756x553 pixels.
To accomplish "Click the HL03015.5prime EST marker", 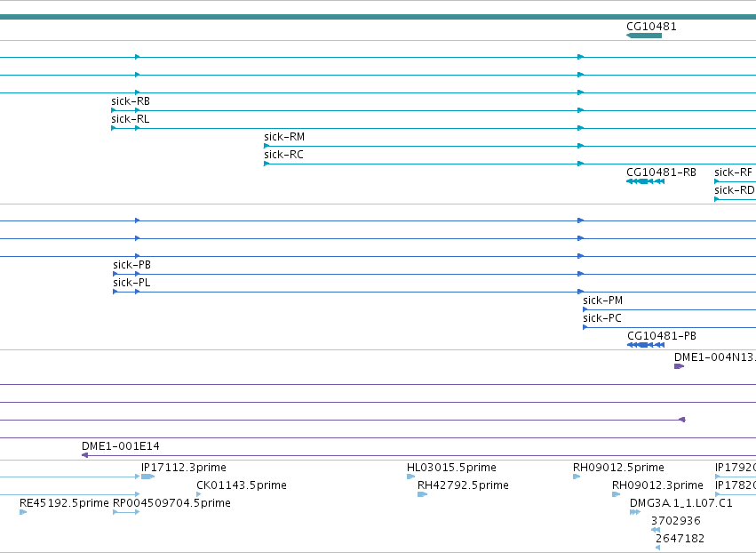I will (410, 477).
